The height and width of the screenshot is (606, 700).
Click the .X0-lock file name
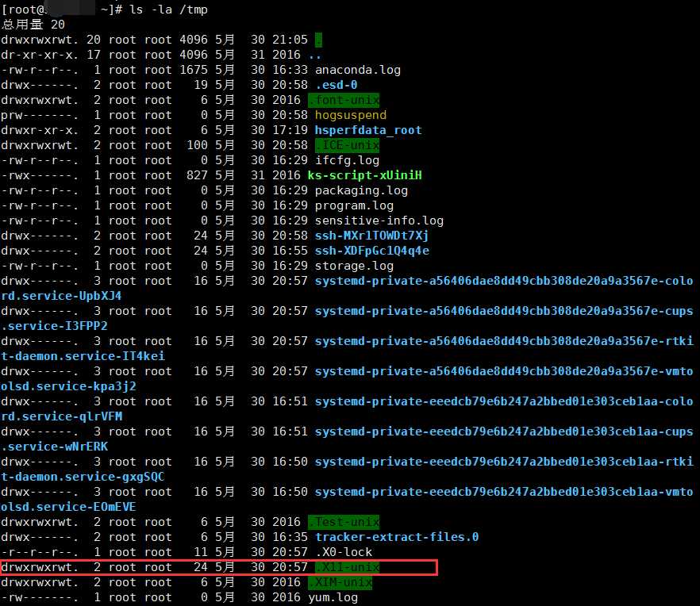coord(344,552)
